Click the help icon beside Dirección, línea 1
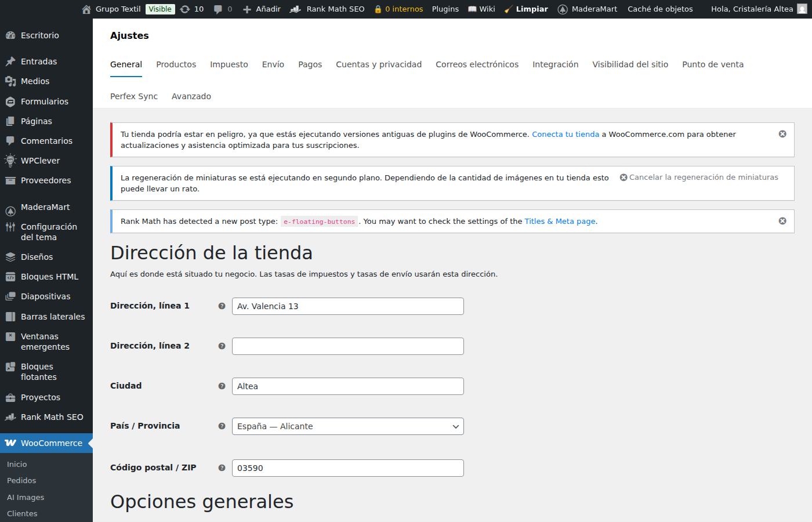Screen dimensions: 812x522 222,306
